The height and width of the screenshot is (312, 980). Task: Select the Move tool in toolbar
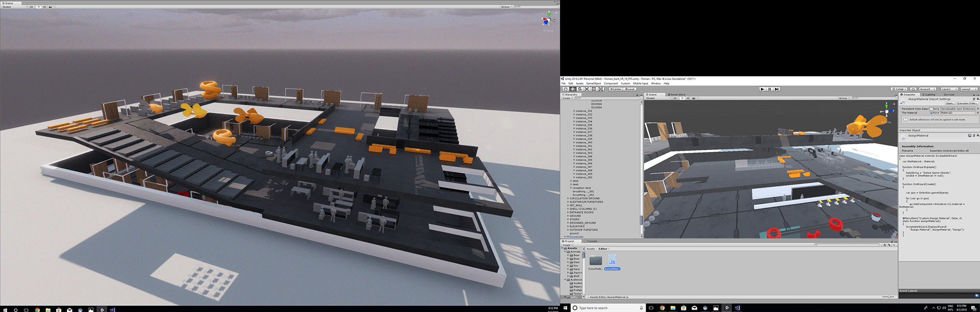[x=573, y=89]
